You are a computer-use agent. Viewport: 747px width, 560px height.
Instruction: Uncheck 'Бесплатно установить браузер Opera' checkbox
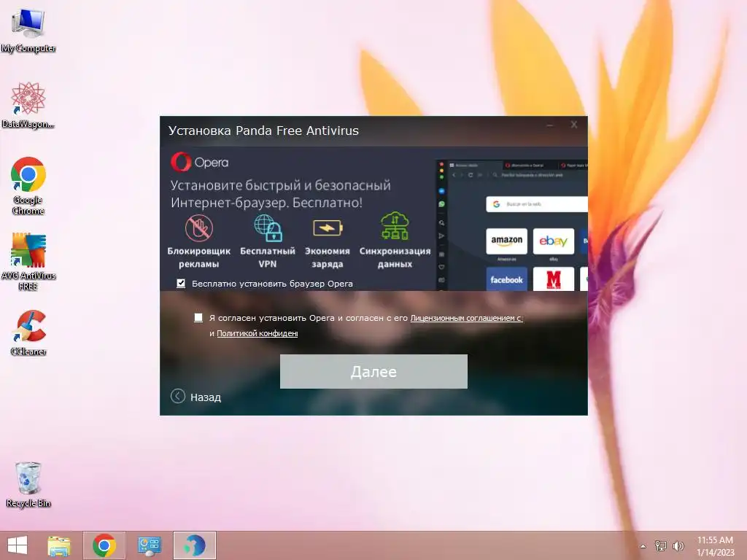[x=181, y=284]
